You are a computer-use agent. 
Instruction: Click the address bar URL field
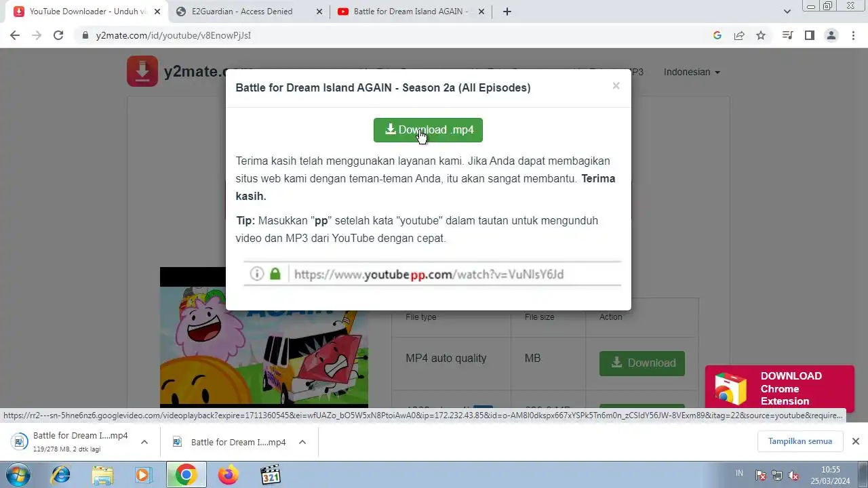pos(400,35)
